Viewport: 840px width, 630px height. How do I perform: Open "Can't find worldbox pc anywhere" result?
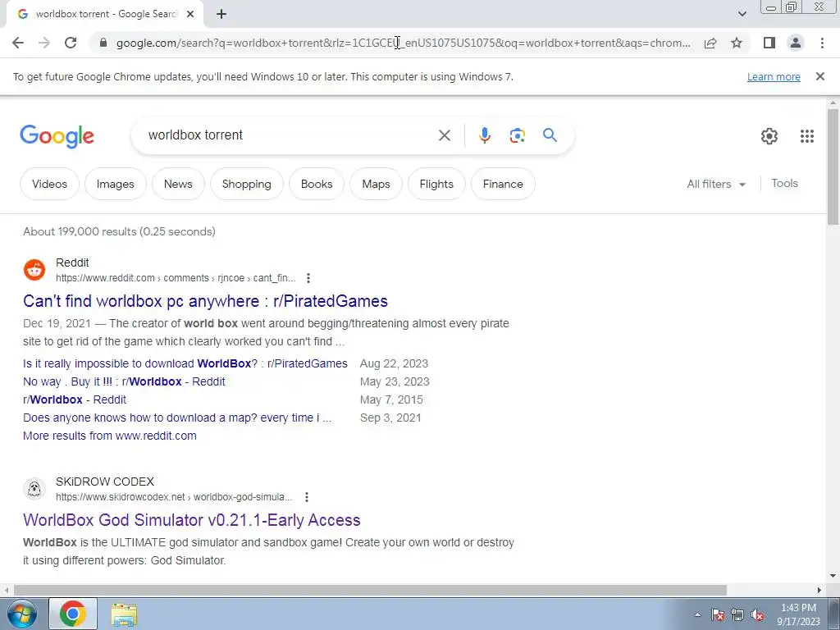coord(205,301)
